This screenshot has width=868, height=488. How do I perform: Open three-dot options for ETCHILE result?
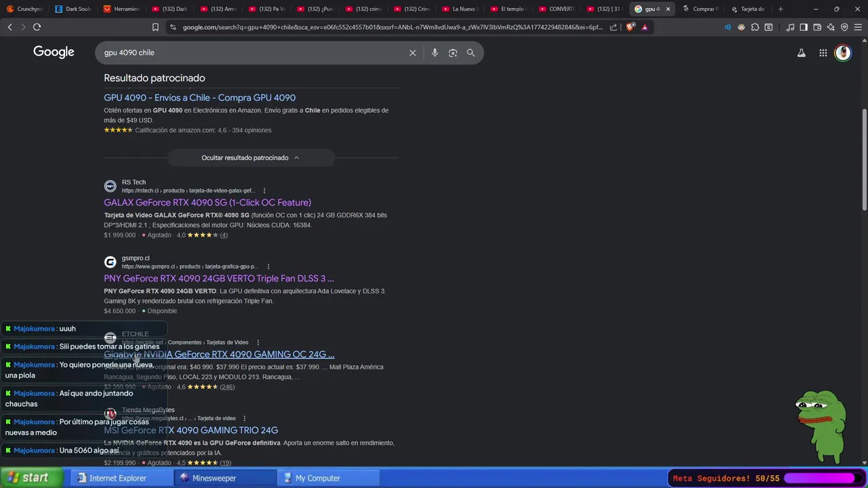258,342
